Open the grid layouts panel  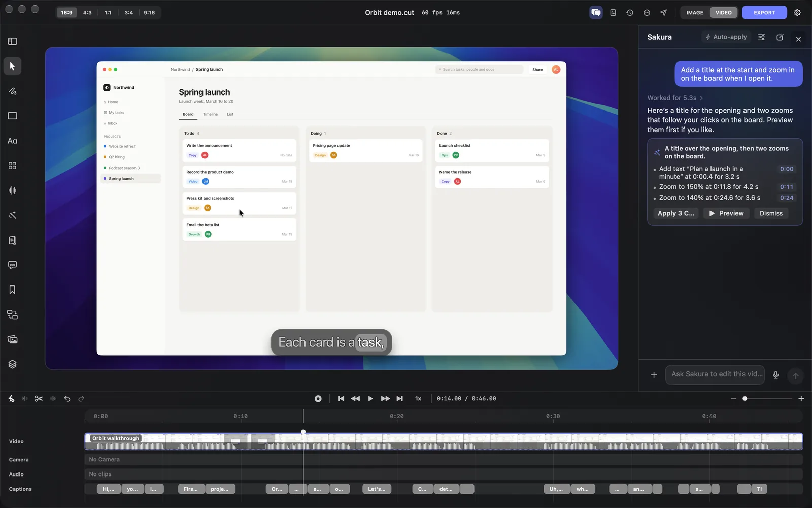click(12, 166)
